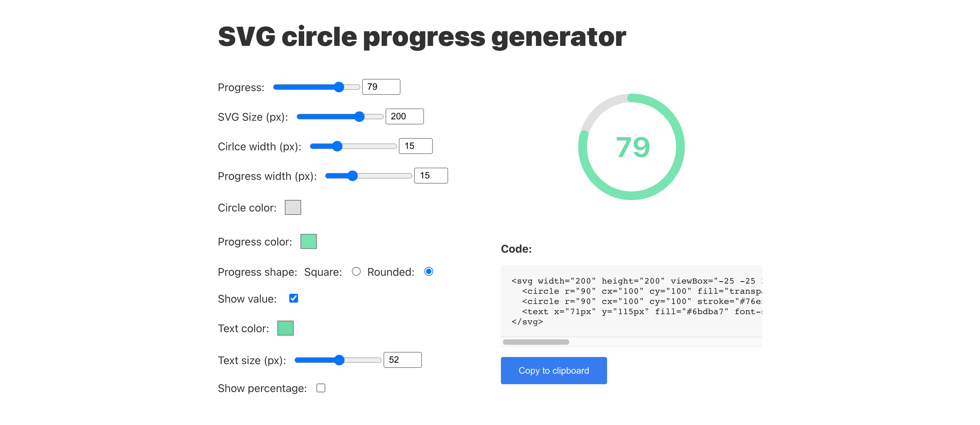
Task: Open the Text color picker
Action: 285,328
